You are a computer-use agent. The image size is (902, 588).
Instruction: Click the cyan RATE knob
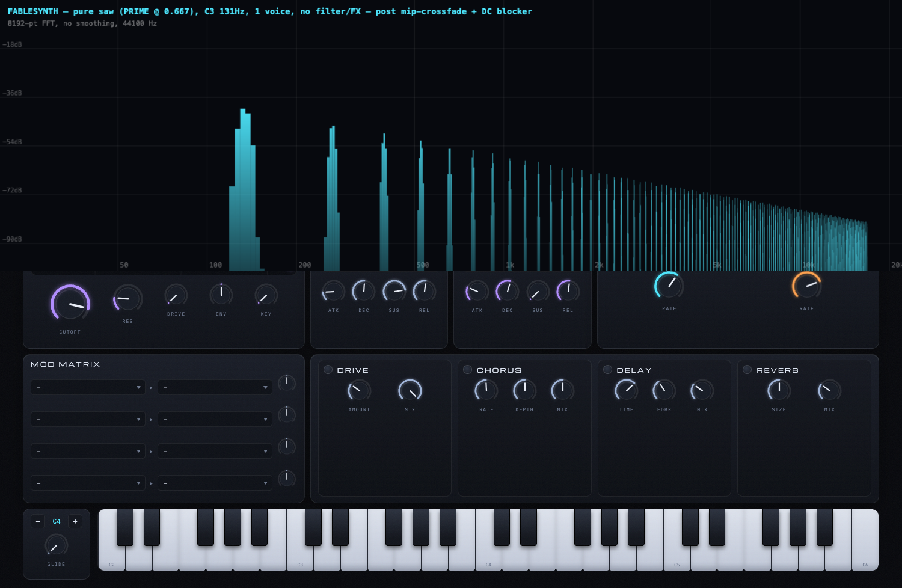tap(669, 286)
